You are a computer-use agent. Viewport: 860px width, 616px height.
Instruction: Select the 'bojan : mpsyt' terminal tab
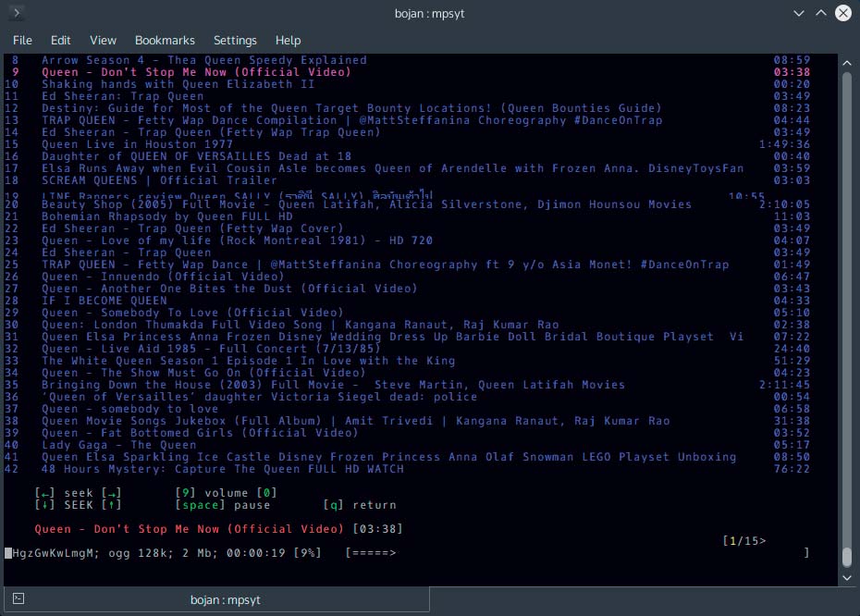tap(216, 599)
